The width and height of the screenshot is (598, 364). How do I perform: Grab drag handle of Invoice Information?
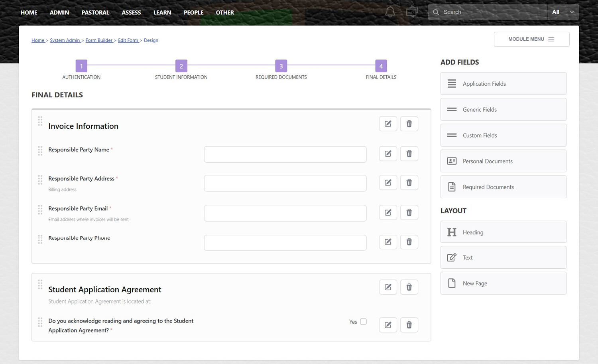[40, 121]
